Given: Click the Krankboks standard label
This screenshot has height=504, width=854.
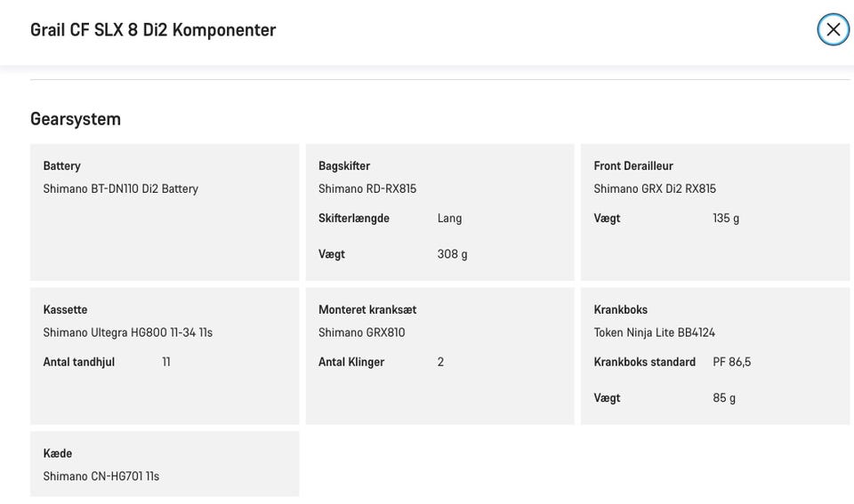Looking at the screenshot, I should point(645,362).
